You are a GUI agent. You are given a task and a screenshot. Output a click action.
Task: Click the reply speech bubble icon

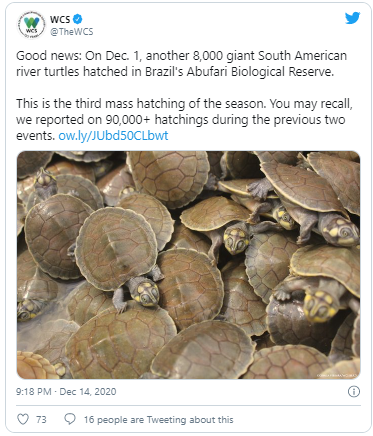70,419
